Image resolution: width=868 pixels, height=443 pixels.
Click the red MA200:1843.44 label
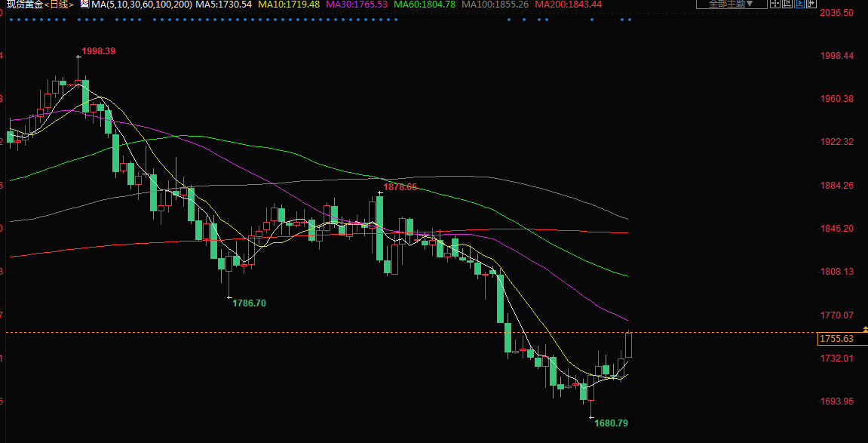point(568,5)
